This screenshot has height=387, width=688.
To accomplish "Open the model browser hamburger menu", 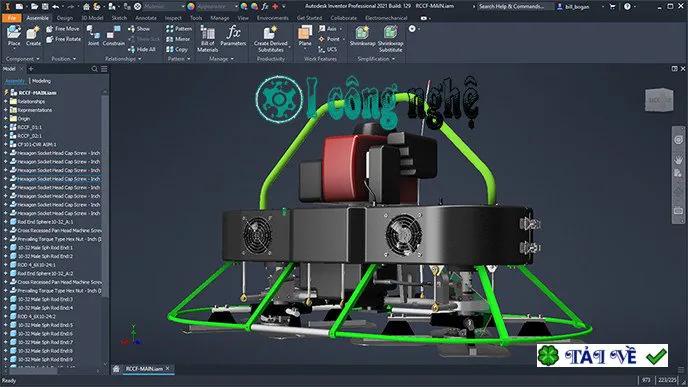I will click(x=104, y=69).
